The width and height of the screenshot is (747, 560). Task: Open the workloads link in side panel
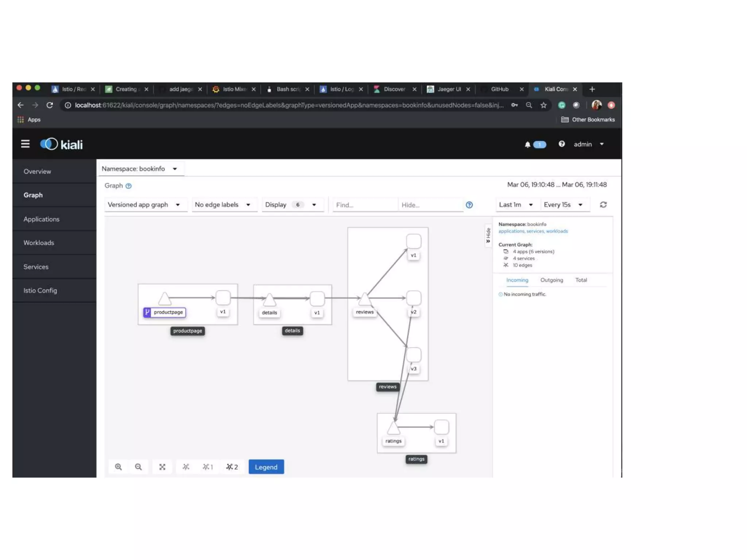(557, 231)
